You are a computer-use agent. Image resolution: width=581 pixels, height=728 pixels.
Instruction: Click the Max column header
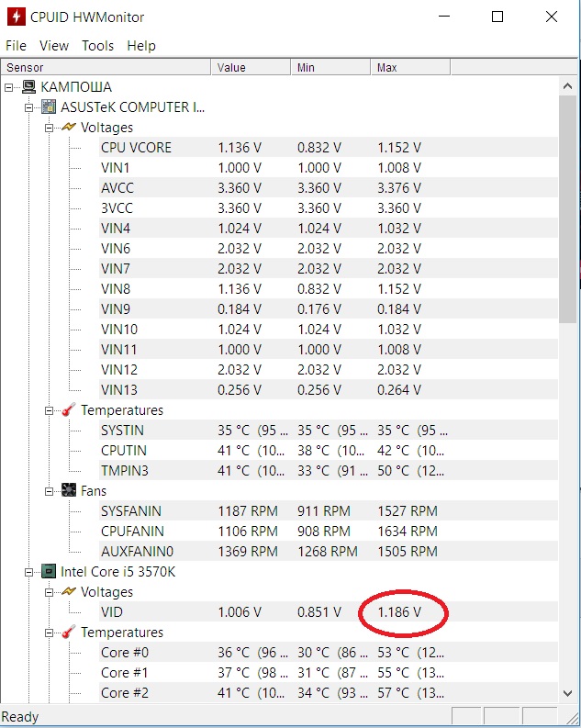pyautogui.click(x=410, y=67)
